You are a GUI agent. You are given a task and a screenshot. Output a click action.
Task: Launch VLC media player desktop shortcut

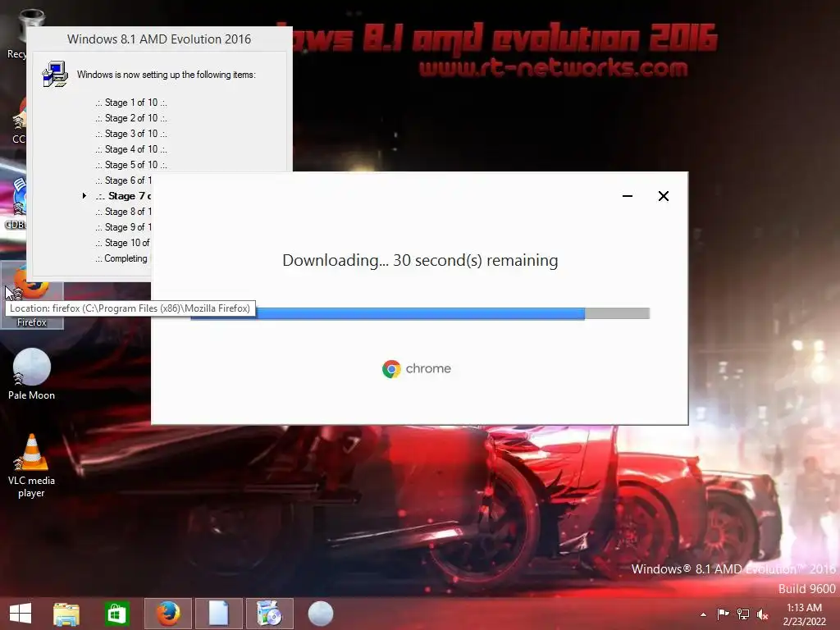(32, 466)
